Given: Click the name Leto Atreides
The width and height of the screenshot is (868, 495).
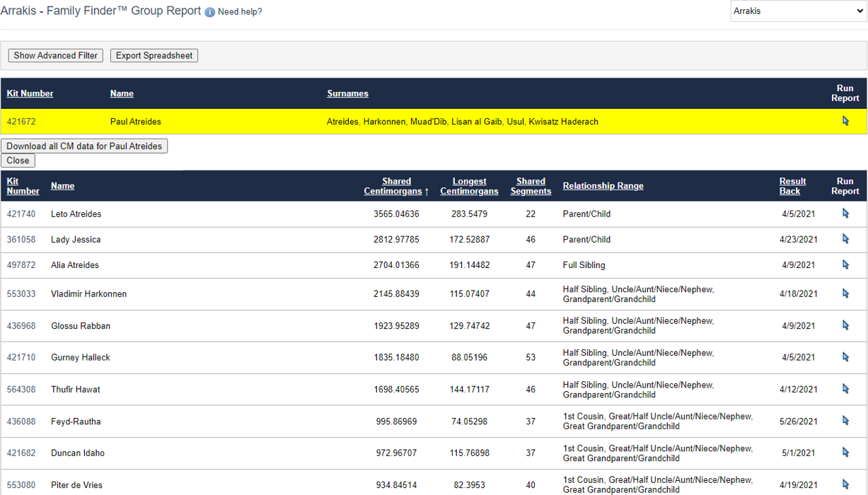Looking at the screenshot, I should pyautogui.click(x=76, y=214).
